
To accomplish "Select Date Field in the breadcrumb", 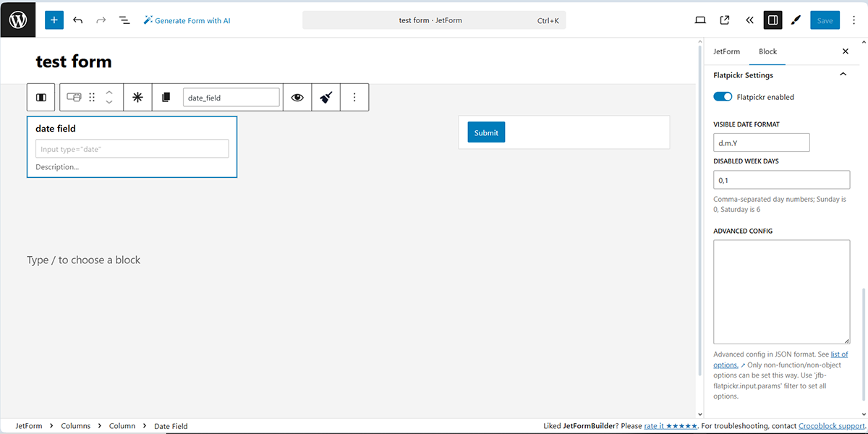I will click(171, 426).
